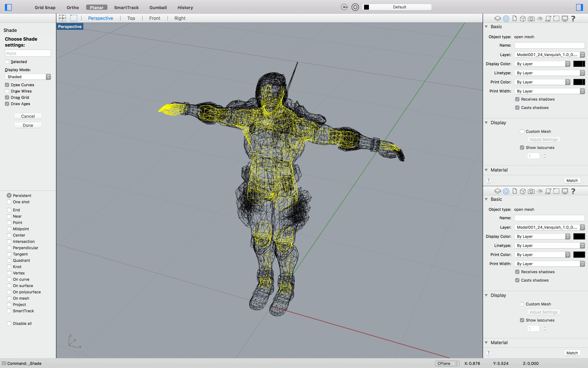
Task: Click question mark help icon in upper panel
Action: (573, 18)
